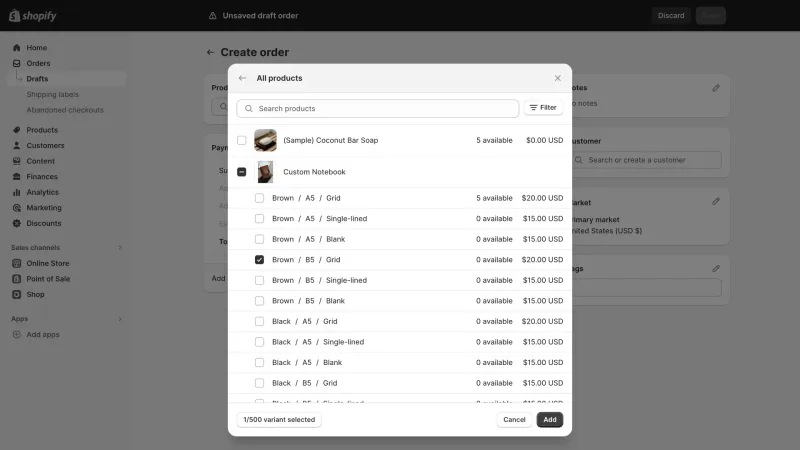Click the Shop channel icon
Screen dimensions: 800x450
tap(16, 294)
